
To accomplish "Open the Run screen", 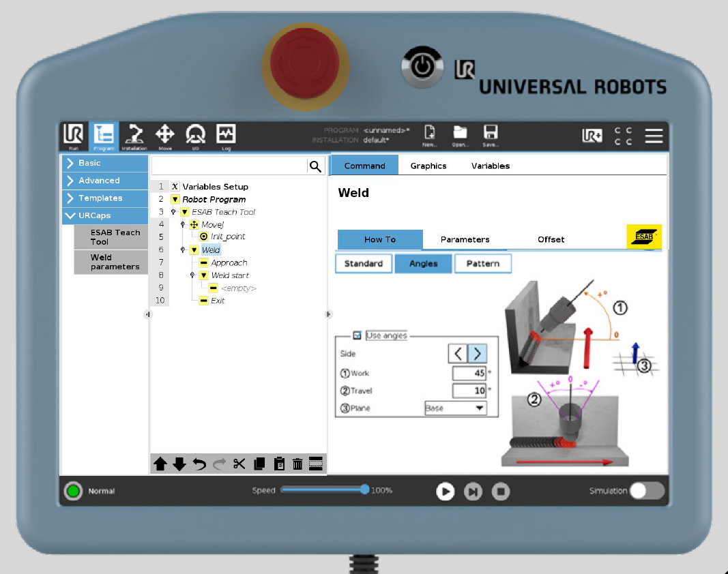I will tap(74, 136).
